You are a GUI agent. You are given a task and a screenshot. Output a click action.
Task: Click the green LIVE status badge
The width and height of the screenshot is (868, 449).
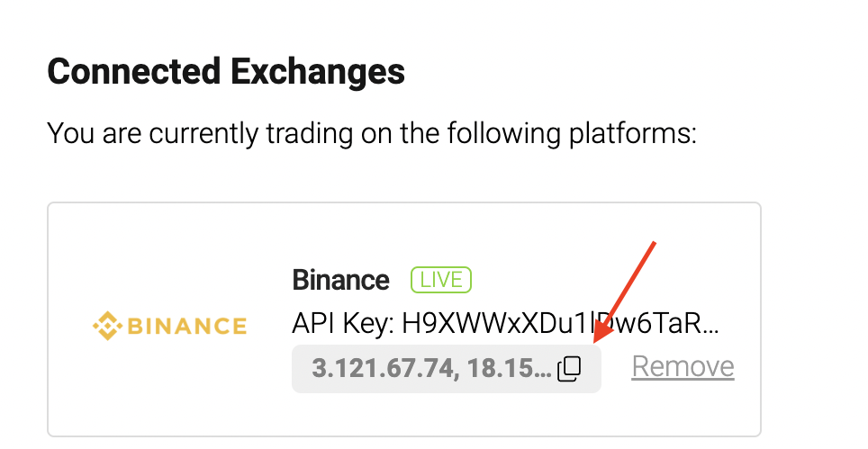(x=440, y=280)
